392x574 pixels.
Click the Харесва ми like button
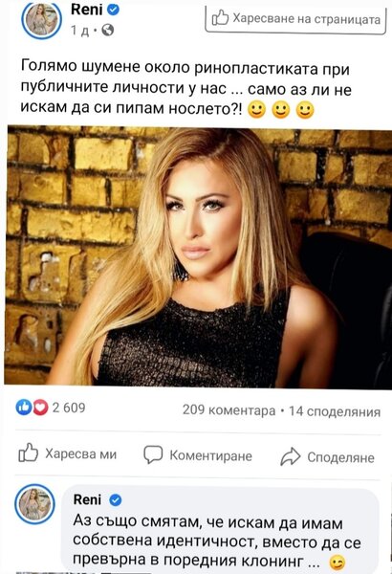(x=67, y=453)
